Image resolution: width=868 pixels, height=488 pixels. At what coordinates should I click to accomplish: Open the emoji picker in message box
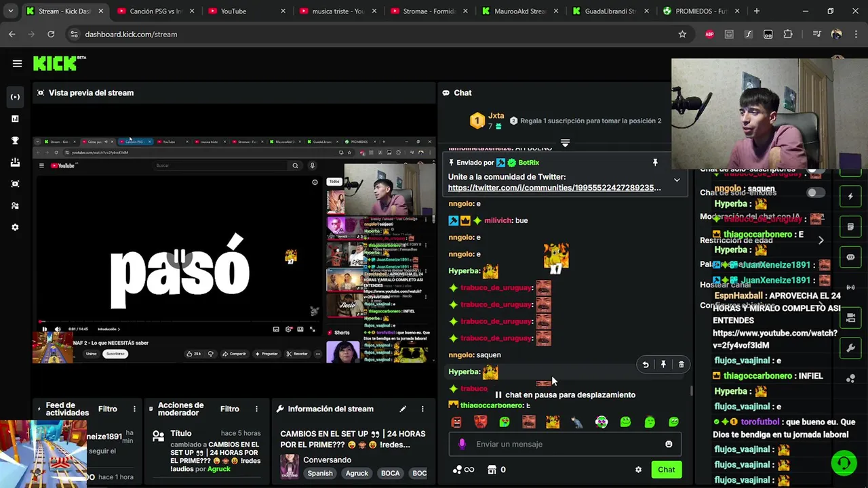(x=669, y=444)
